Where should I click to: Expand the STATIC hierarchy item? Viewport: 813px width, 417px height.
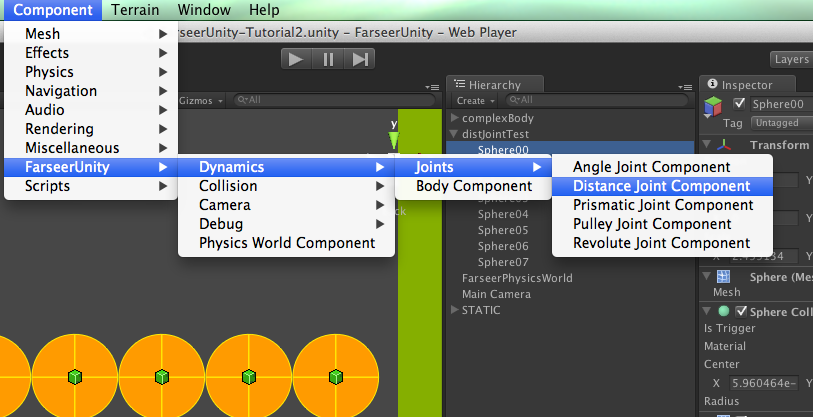tap(455, 310)
